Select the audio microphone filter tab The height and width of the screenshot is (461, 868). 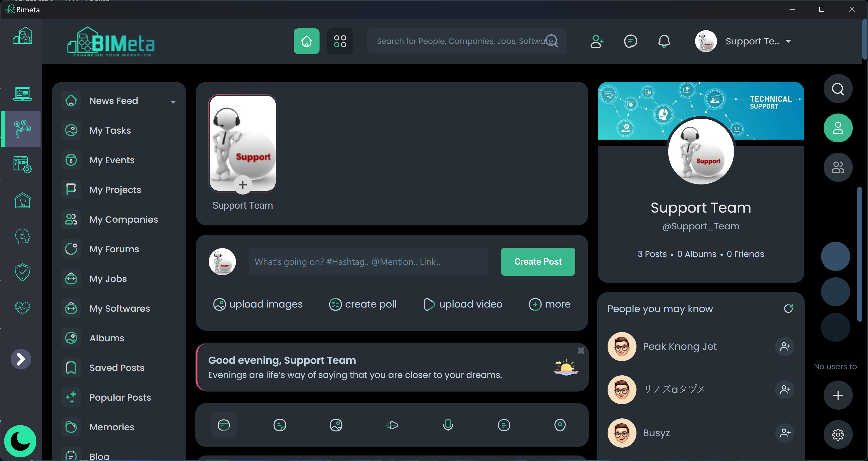(x=448, y=425)
